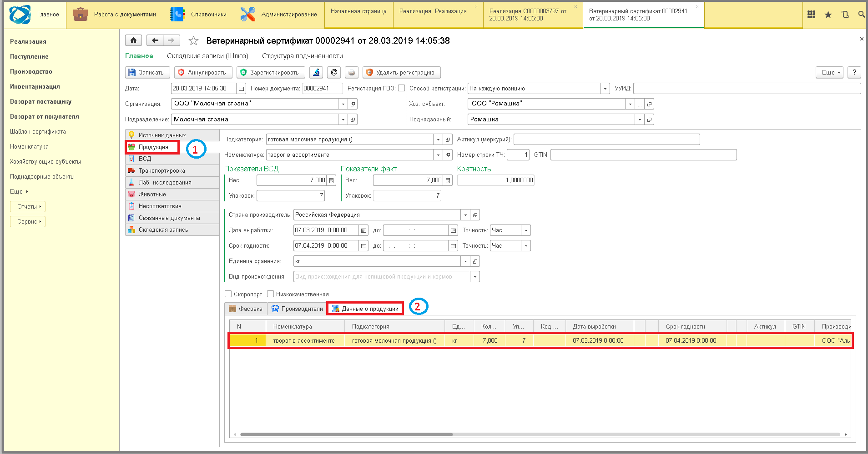Open Работа с документами menu

tap(115, 15)
